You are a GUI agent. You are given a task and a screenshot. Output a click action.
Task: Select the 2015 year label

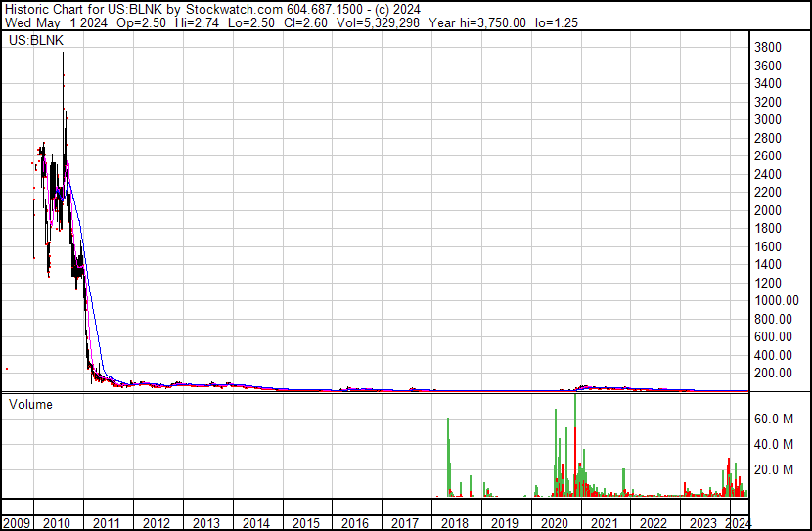click(305, 523)
